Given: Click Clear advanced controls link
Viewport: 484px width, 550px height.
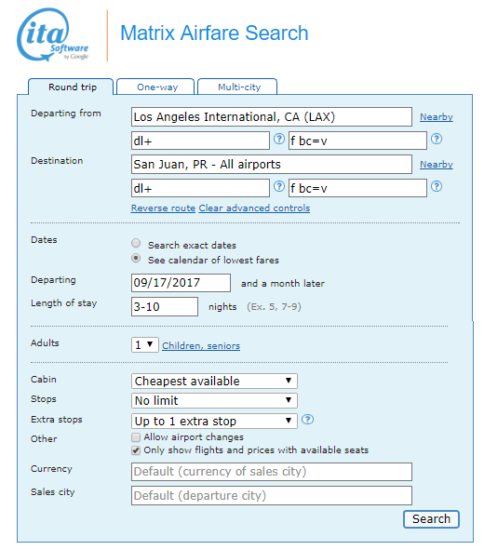Looking at the screenshot, I should (254, 208).
